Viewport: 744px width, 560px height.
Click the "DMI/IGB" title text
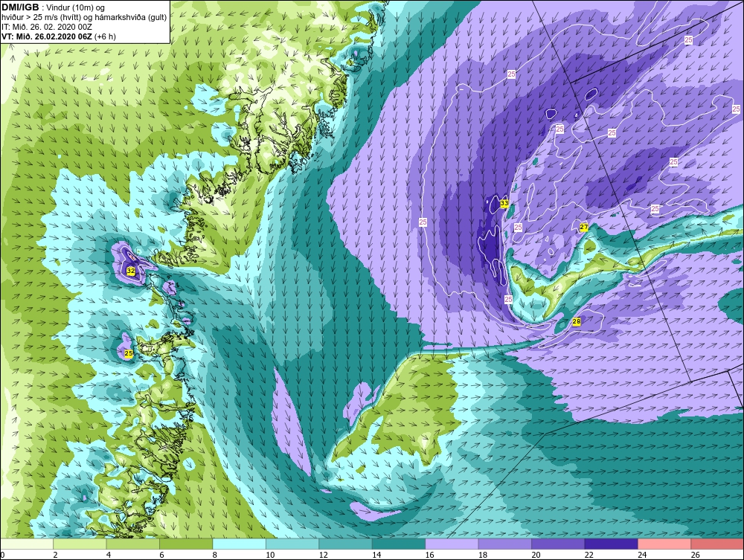click(20, 7)
